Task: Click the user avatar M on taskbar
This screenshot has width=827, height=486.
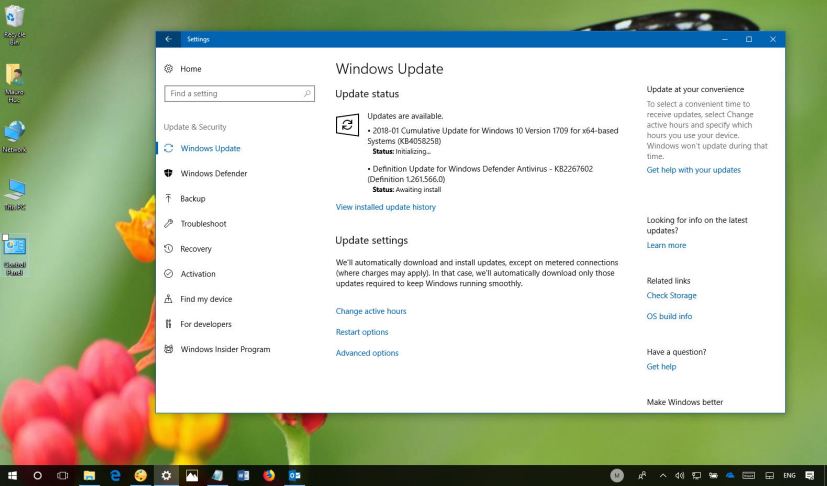Action: [x=617, y=475]
